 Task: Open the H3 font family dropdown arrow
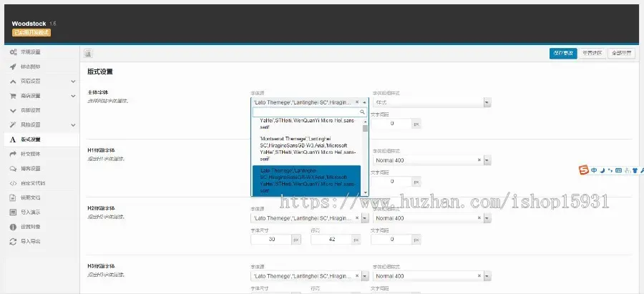coord(365,276)
